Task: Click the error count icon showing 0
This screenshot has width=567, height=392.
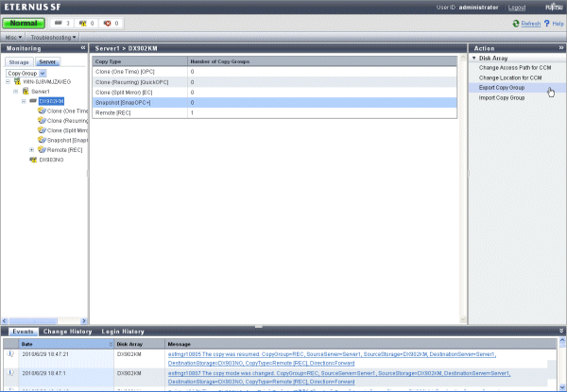Action: [x=107, y=23]
